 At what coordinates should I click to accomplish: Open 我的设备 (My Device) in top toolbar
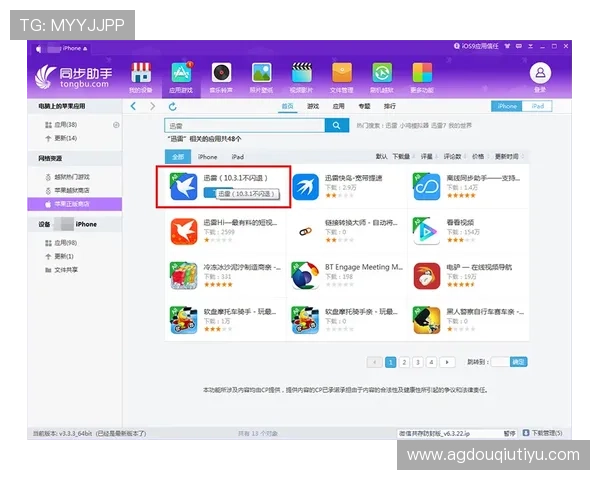pos(141,78)
